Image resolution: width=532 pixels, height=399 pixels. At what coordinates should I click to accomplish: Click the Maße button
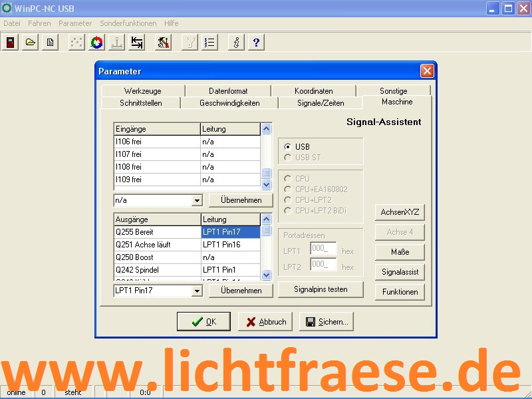(400, 252)
